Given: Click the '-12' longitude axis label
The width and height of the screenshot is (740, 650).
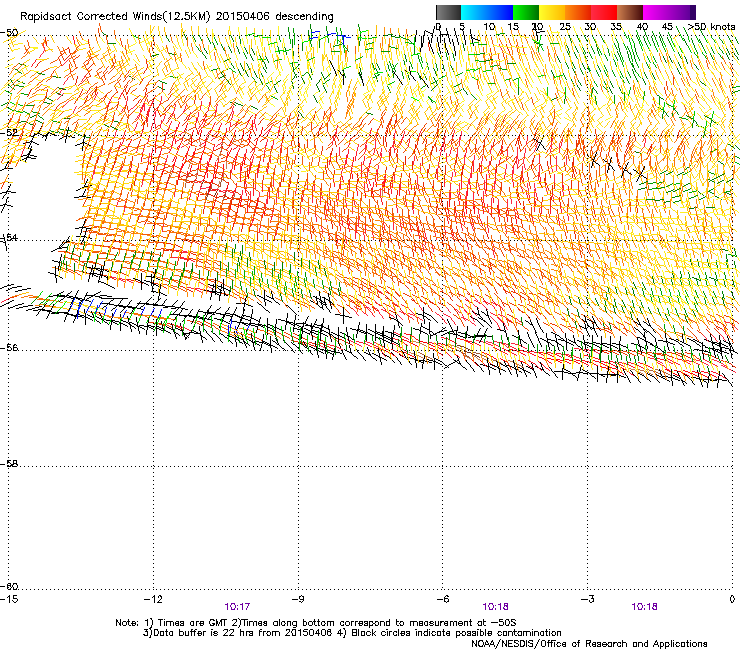Looking at the screenshot, I should pyautogui.click(x=153, y=599).
